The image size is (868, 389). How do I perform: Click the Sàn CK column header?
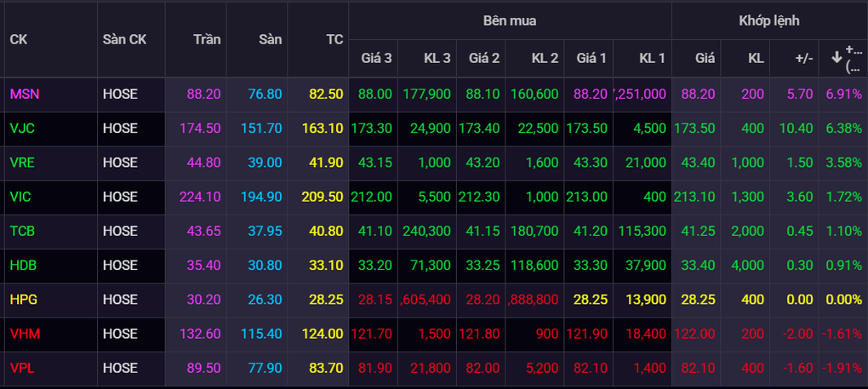(124, 39)
